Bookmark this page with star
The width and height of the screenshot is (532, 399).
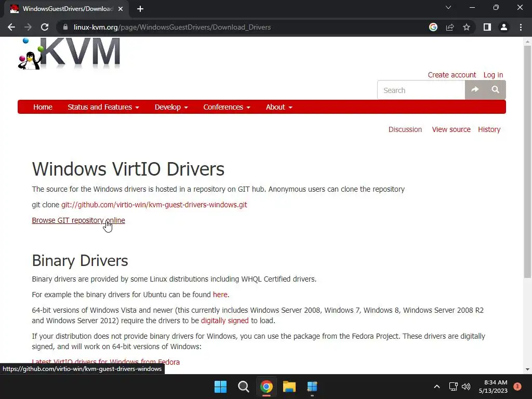(467, 27)
